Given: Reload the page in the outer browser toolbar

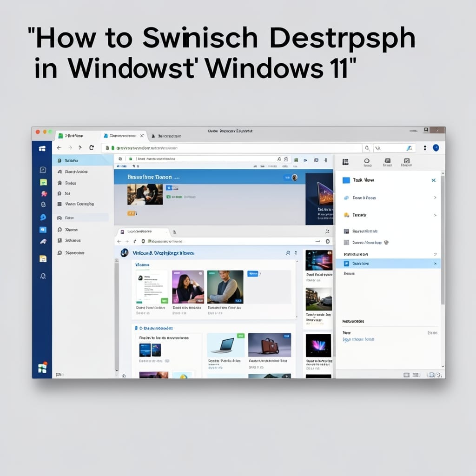Looking at the screenshot, I should tap(92, 147).
